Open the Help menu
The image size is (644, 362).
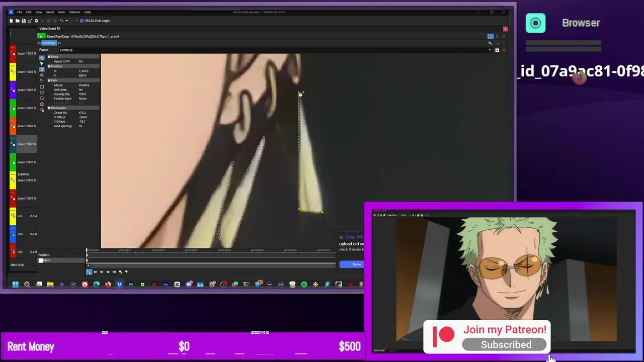click(88, 12)
